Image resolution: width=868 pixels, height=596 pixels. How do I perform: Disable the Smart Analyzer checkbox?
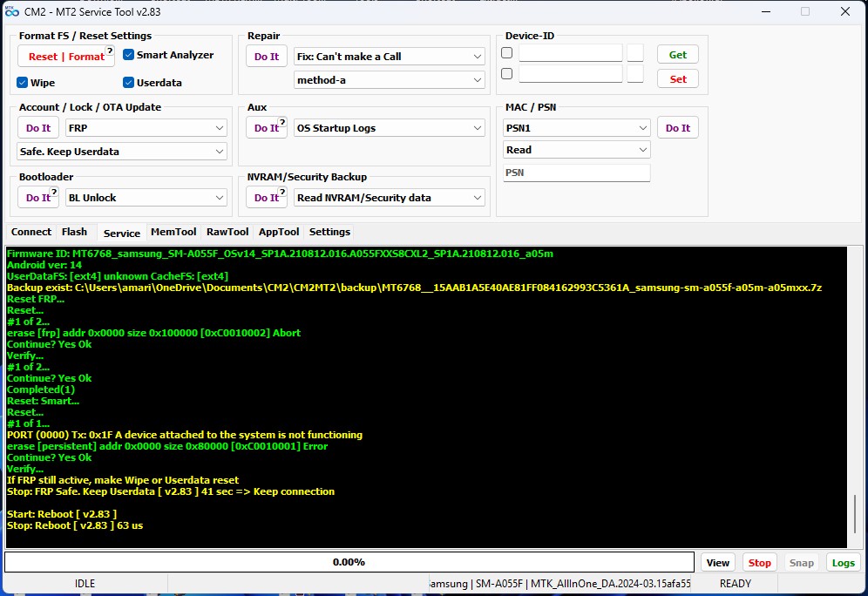[x=129, y=55]
